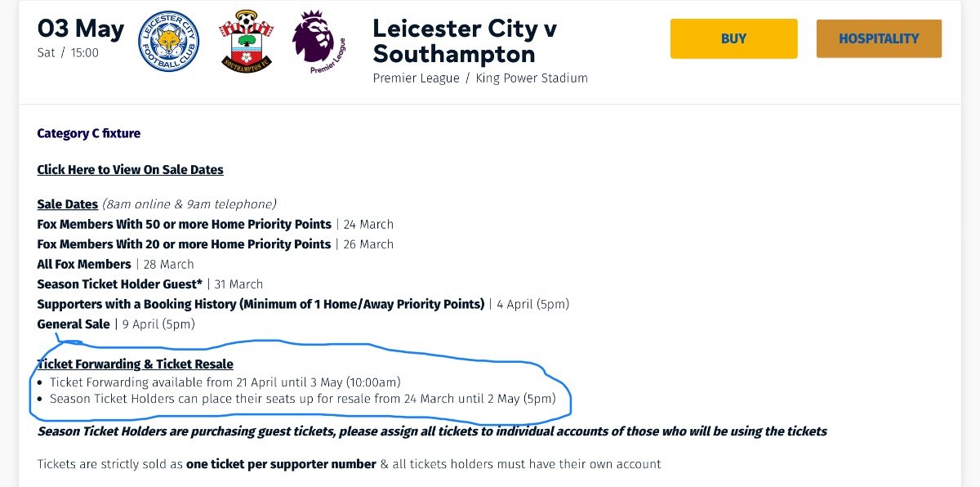Image resolution: width=980 pixels, height=487 pixels.
Task: Click the Sat / 15:00 kickoff time
Action: 68,53
